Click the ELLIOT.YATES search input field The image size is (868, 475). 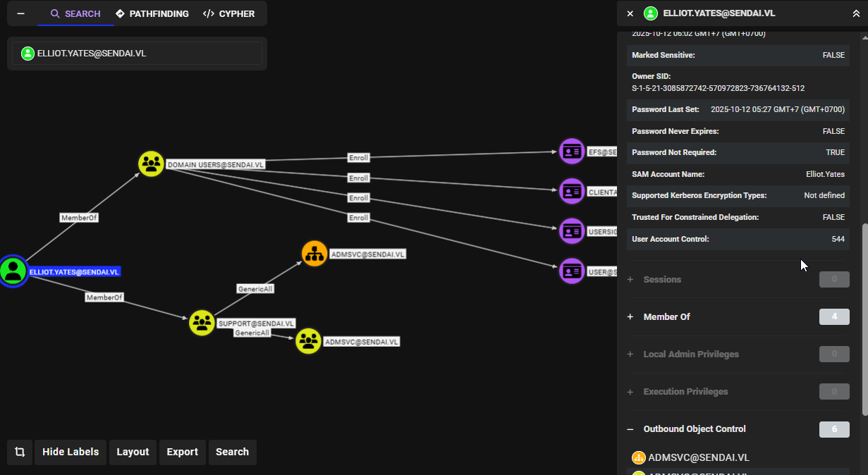point(137,54)
